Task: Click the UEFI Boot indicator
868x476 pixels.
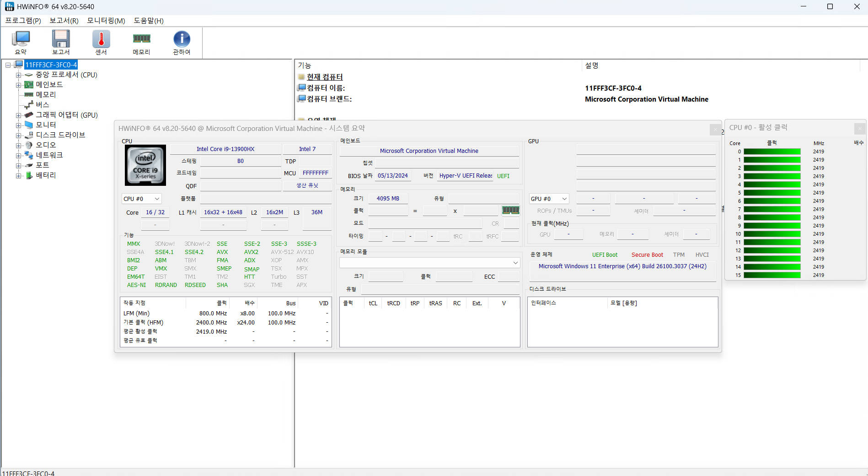Action: tap(605, 255)
